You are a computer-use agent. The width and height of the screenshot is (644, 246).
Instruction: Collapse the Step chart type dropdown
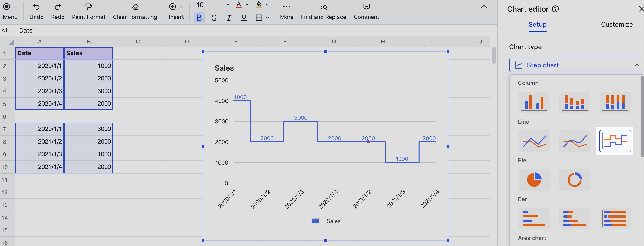coord(636,65)
